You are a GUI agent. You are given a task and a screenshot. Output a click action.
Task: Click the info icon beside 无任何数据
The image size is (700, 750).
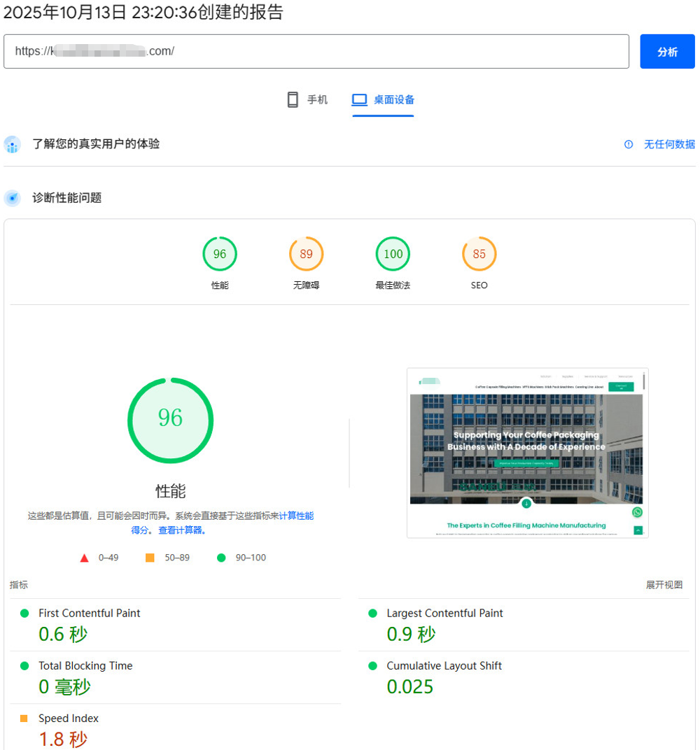point(629,144)
